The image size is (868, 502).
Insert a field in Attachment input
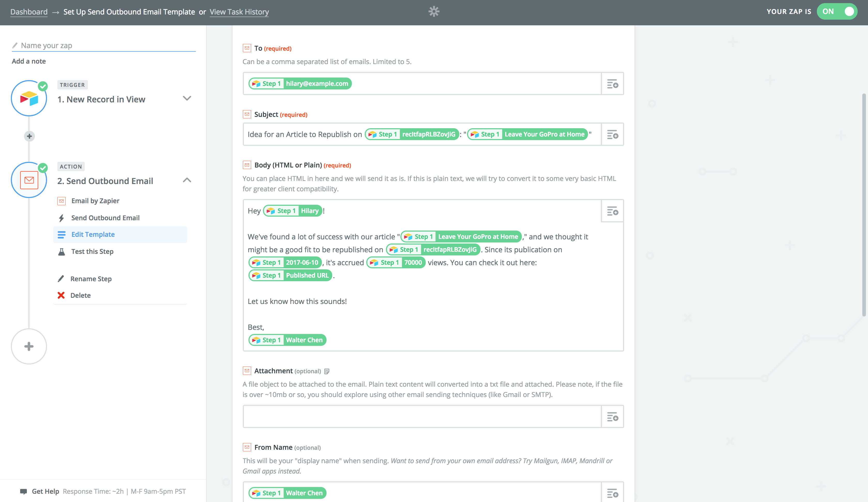pyautogui.click(x=613, y=416)
